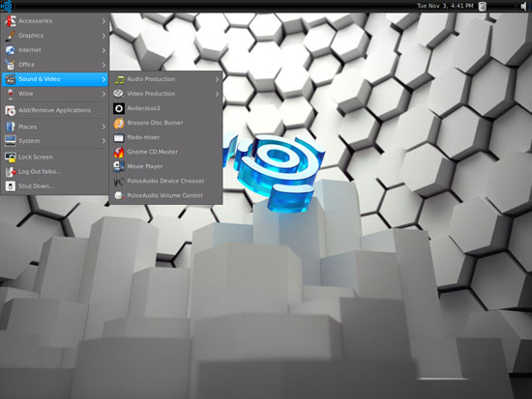The image size is (532, 399).
Task: Click the Sound & Video clapperboard icon
Action: point(11,79)
